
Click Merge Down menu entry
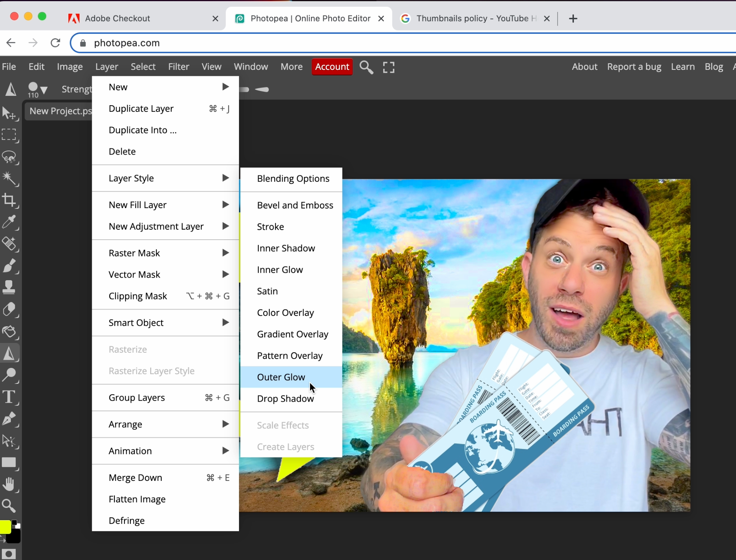[x=165, y=478]
